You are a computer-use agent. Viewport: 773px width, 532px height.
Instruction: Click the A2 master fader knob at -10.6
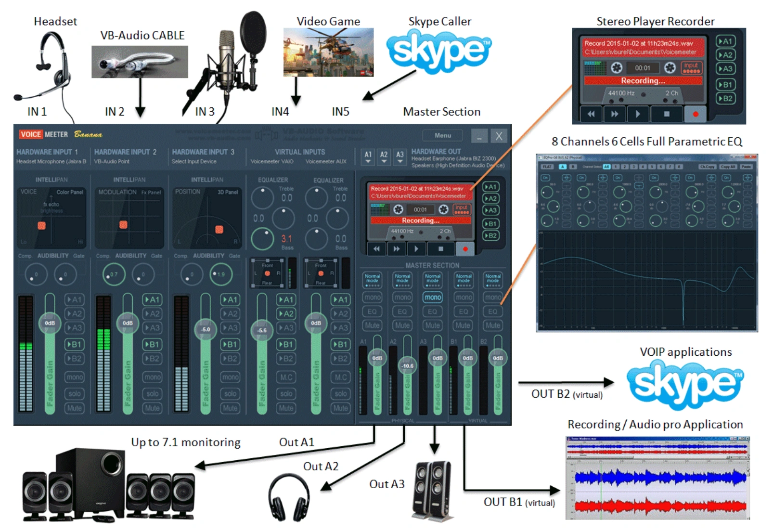(x=407, y=366)
